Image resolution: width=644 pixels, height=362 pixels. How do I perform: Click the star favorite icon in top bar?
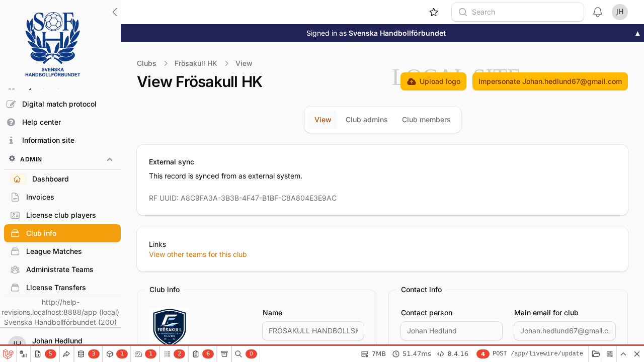[x=434, y=12]
